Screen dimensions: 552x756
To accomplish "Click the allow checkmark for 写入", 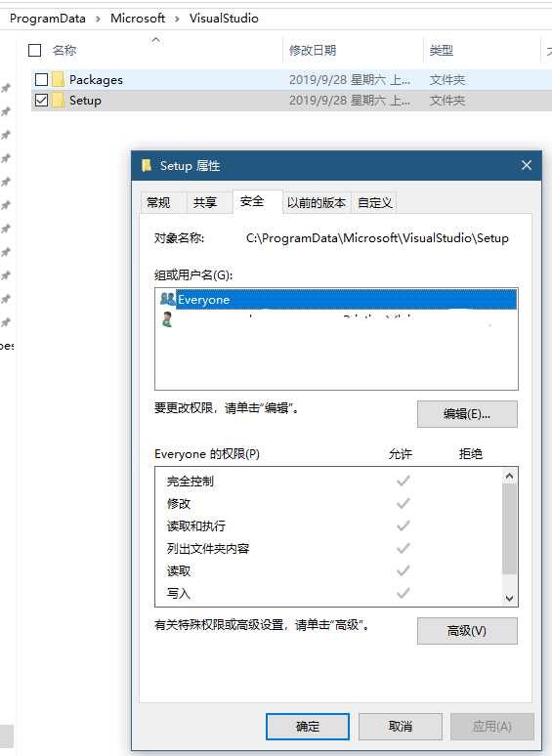I will coord(403,593).
